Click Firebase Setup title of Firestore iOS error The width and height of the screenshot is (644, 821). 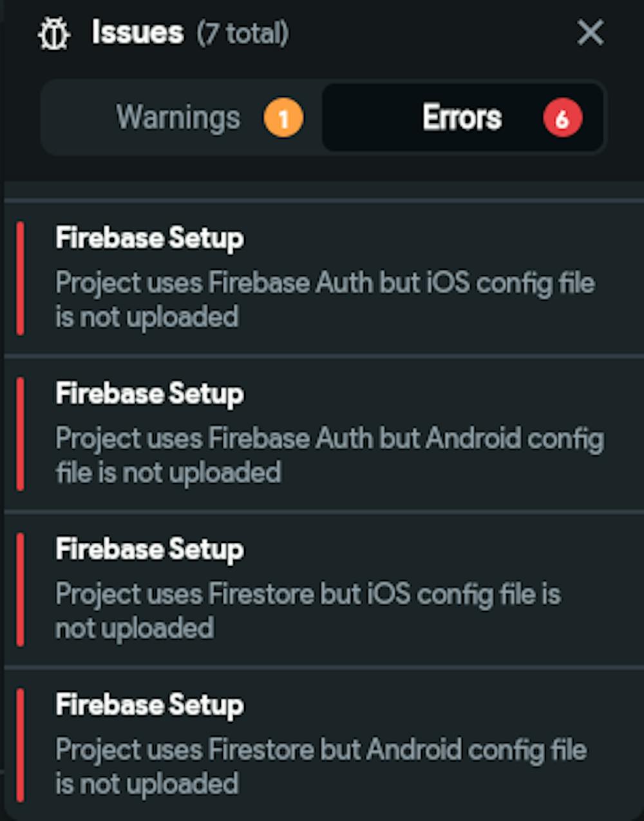tap(149, 549)
